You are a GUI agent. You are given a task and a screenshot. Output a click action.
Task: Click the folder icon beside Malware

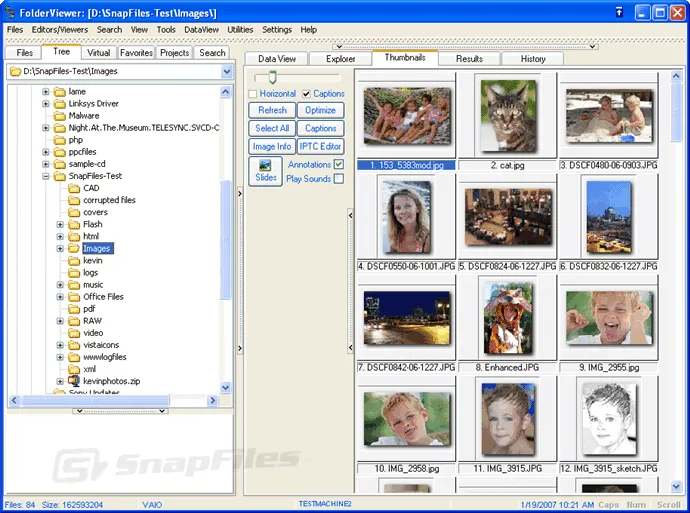point(59,116)
